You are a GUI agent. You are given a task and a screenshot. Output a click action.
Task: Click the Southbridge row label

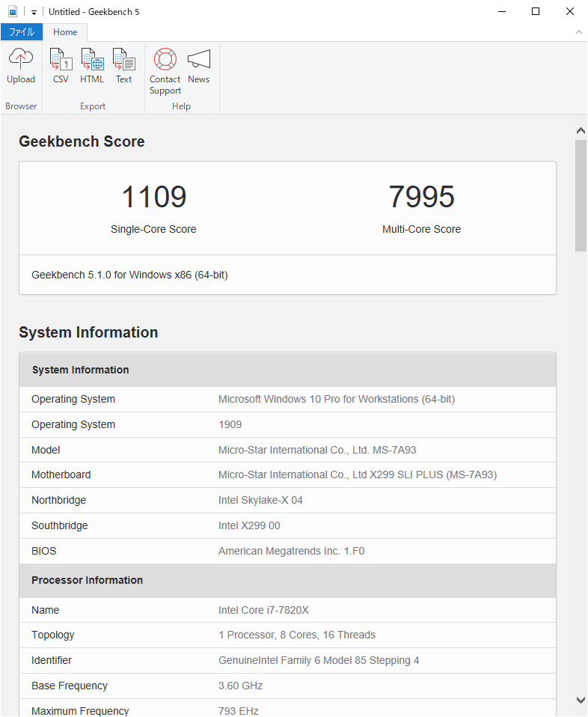coord(60,526)
